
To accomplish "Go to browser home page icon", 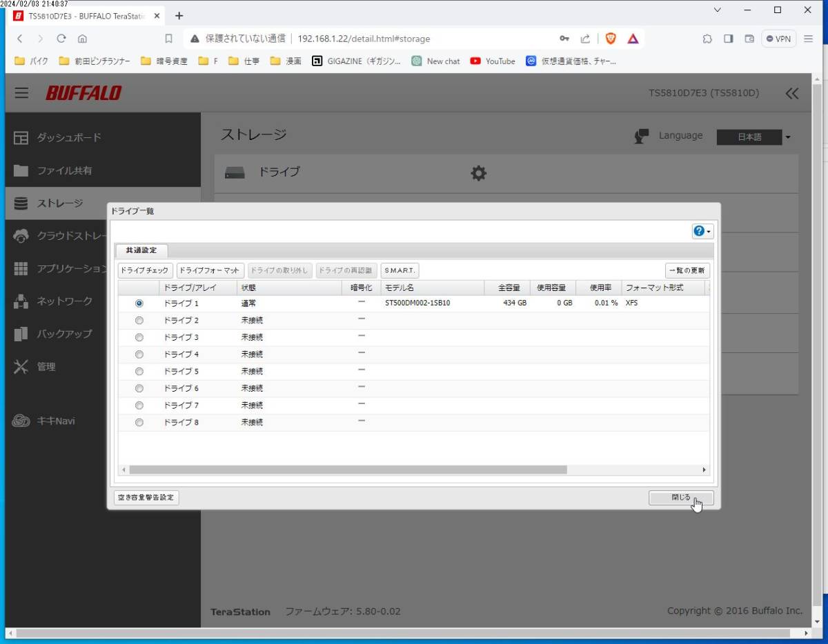I will 82,39.
